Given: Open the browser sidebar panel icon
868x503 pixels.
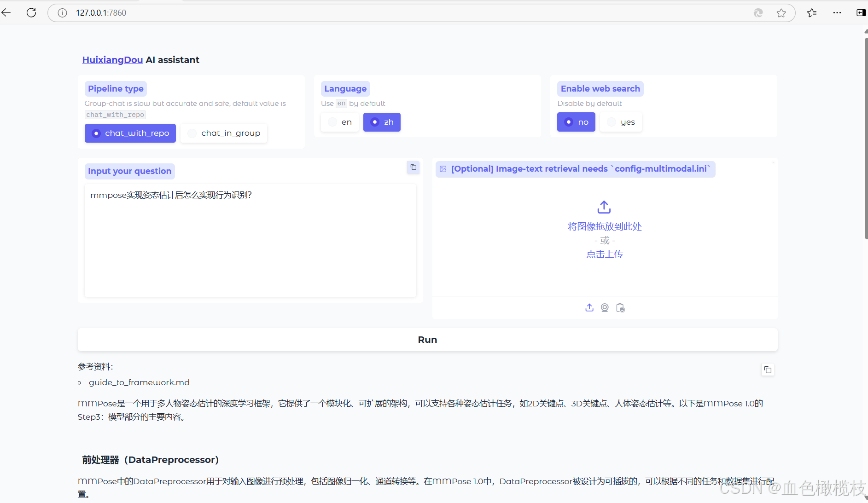Looking at the screenshot, I should click(861, 13).
